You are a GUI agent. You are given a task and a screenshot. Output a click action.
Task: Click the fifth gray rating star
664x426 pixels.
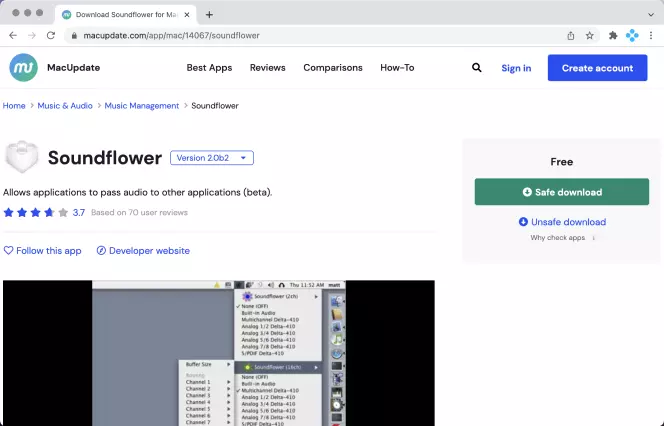click(x=63, y=213)
